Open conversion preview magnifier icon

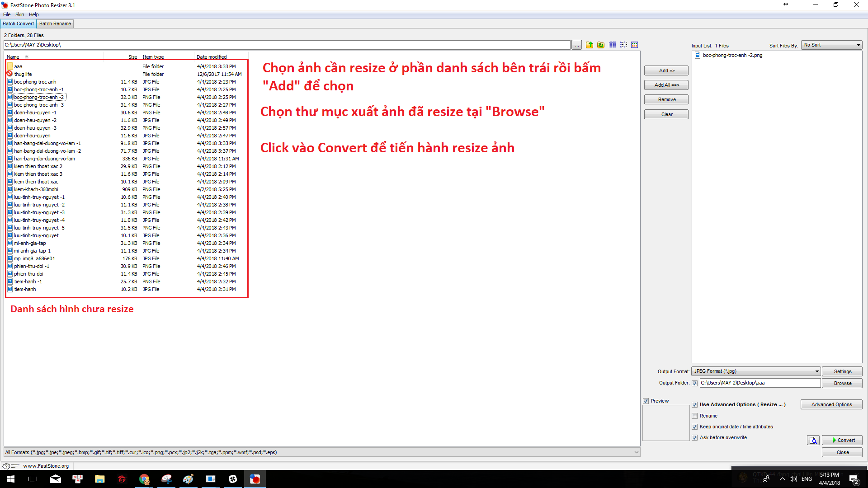pyautogui.click(x=813, y=440)
